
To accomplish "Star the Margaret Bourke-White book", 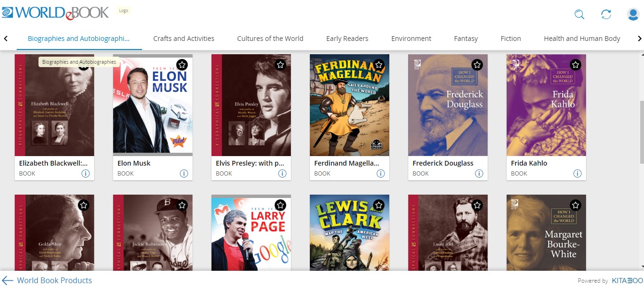I will (576, 205).
